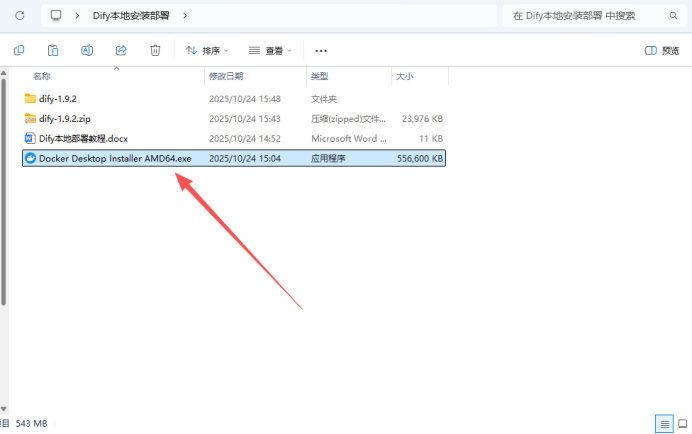Click the vertical scrollbar thumb on left

(x=4, y=192)
